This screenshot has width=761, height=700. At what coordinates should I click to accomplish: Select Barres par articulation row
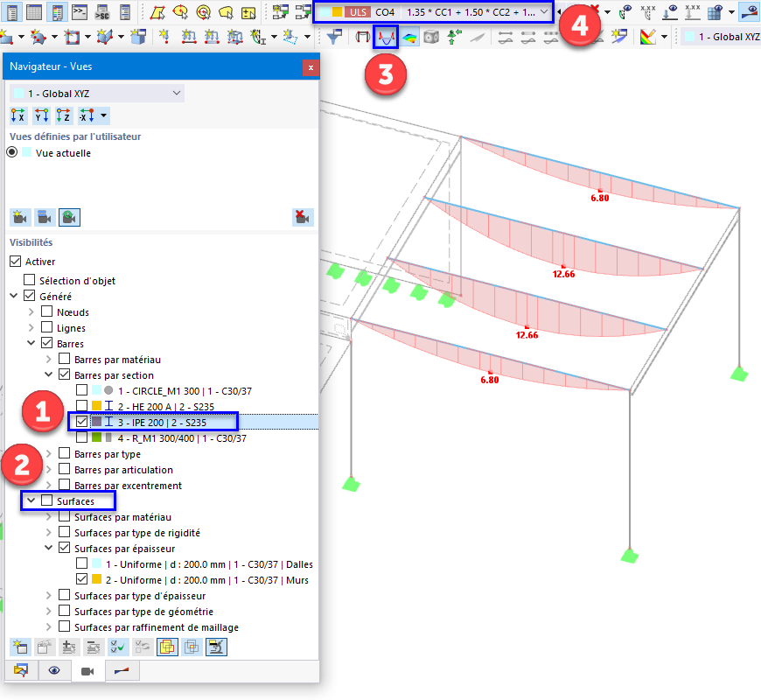pos(123,469)
